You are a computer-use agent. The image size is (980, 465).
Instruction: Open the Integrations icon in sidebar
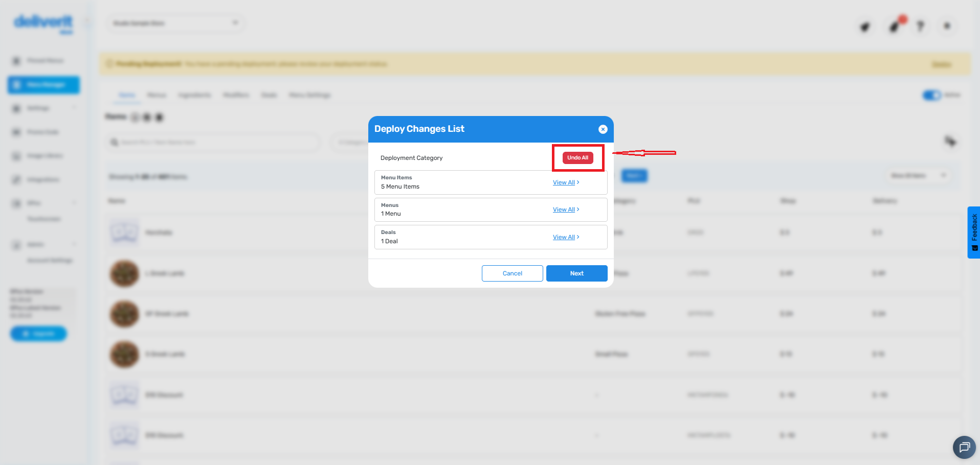[x=15, y=179]
